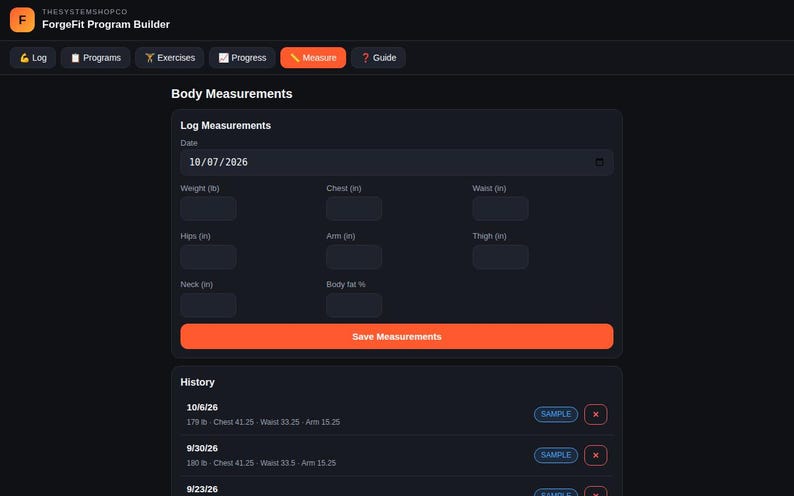Open the Log tab
Viewport: 794px width, 496px height.
[33, 58]
